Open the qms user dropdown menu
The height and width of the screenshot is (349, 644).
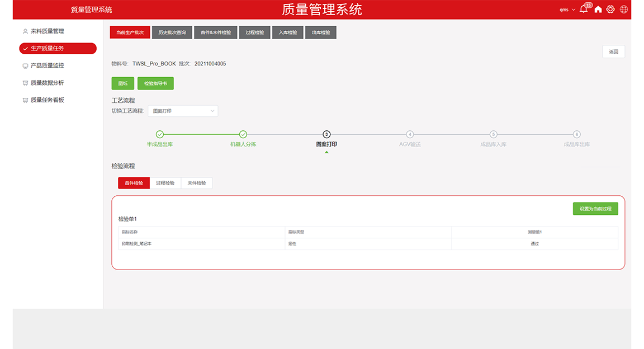coord(567,10)
